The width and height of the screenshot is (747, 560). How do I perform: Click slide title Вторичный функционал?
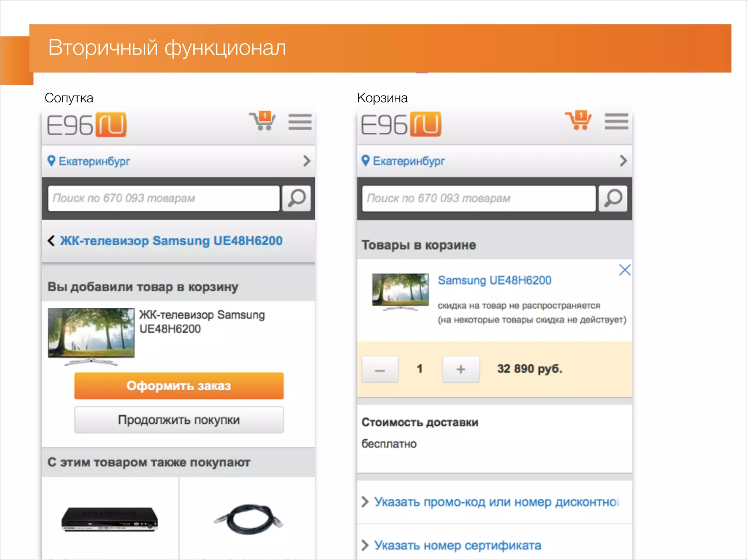167,48
